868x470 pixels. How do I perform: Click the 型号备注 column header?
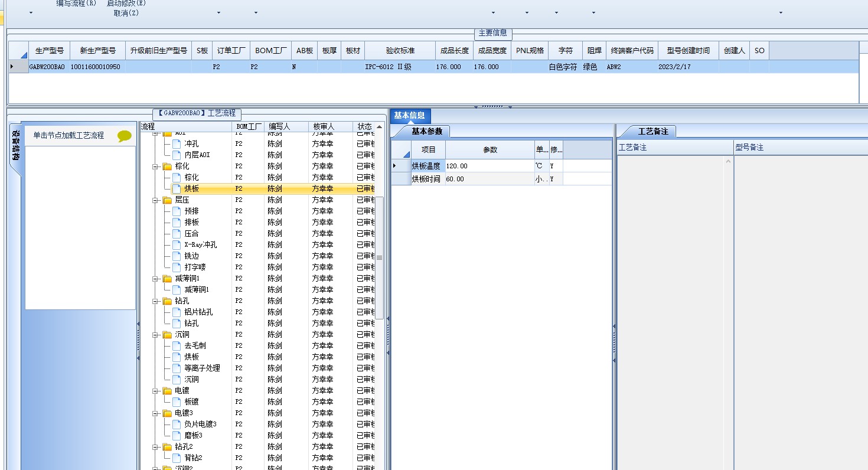[800, 147]
